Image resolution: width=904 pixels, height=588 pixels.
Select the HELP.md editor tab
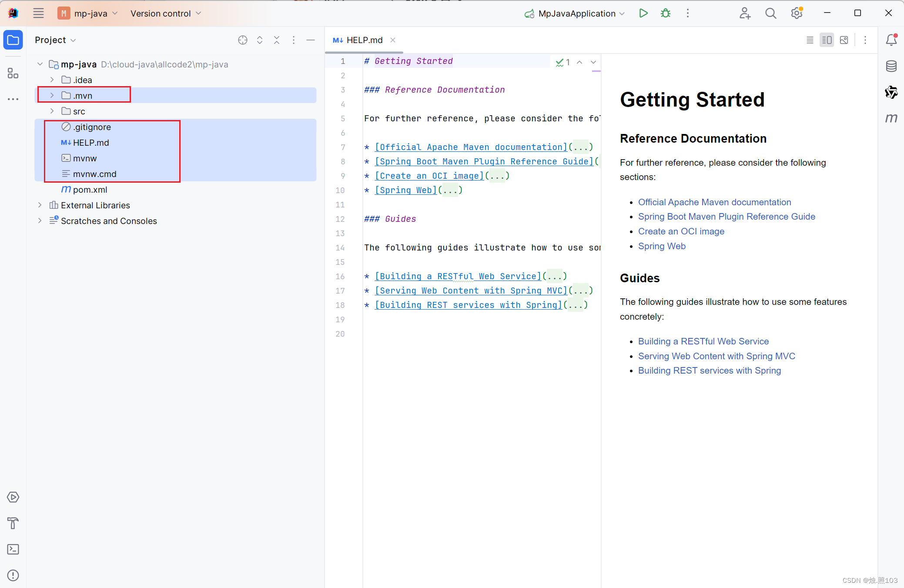[364, 40]
